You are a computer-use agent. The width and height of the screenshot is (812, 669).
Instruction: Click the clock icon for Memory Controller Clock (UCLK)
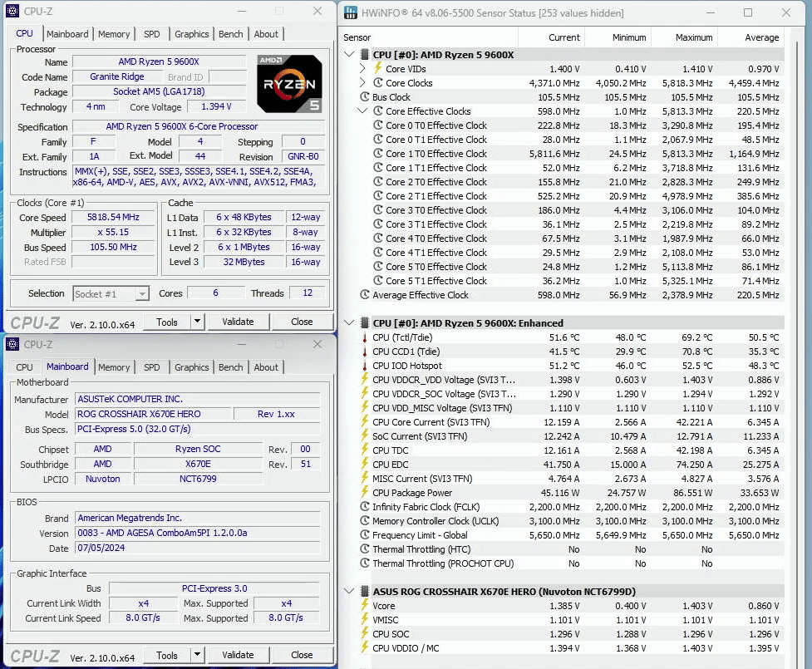[365, 521]
